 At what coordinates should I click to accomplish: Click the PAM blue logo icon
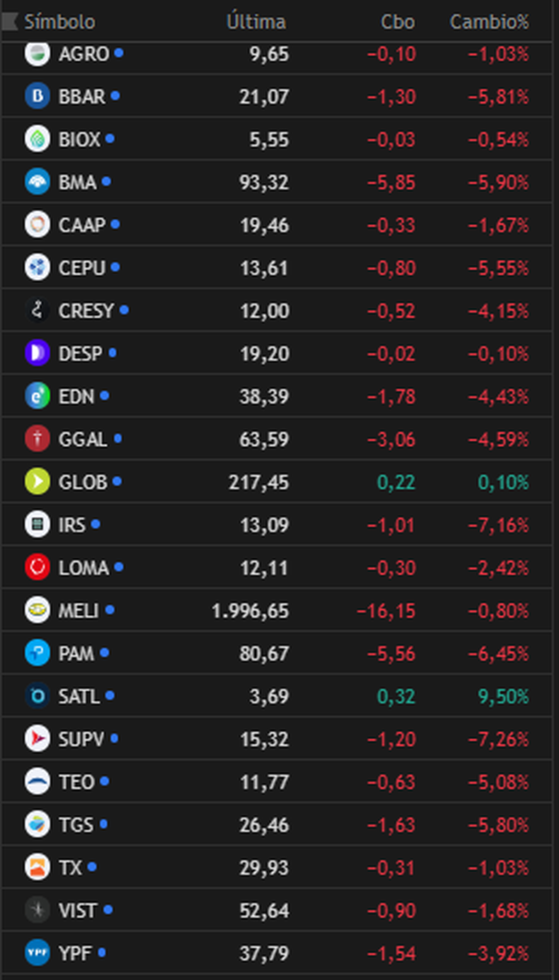37,653
